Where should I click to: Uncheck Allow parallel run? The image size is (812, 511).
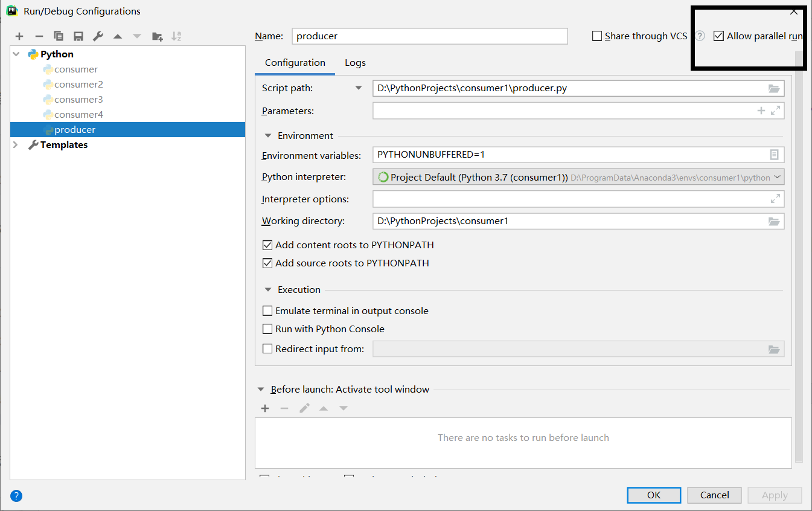click(718, 36)
